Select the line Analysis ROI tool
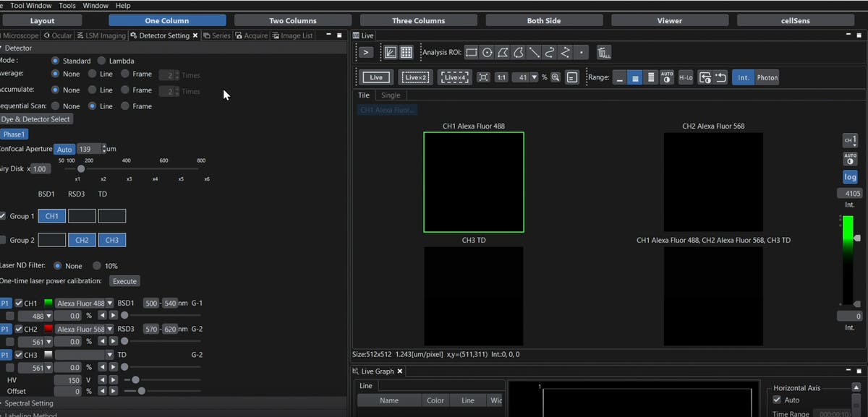 pos(533,52)
